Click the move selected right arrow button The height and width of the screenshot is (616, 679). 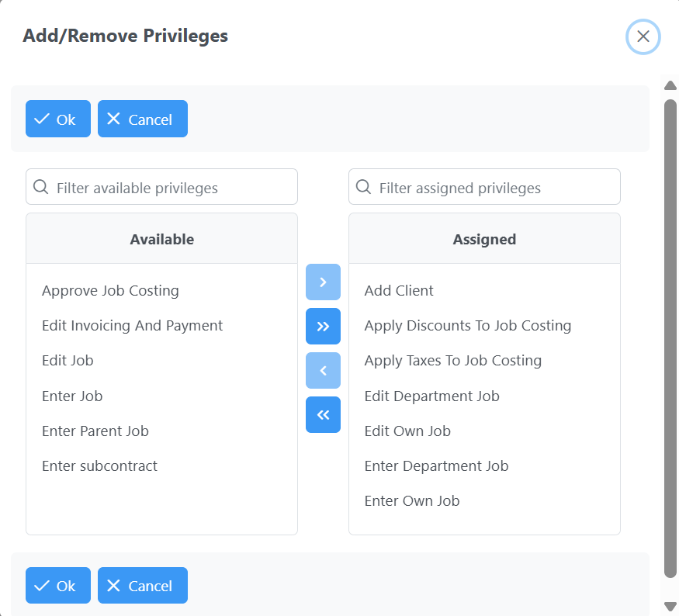323,282
